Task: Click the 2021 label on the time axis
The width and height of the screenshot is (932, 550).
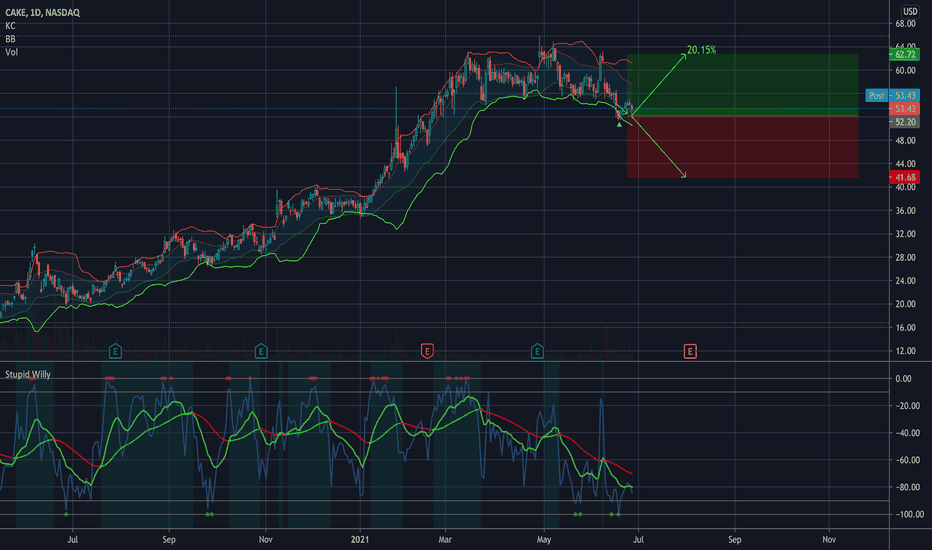Action: [360, 540]
